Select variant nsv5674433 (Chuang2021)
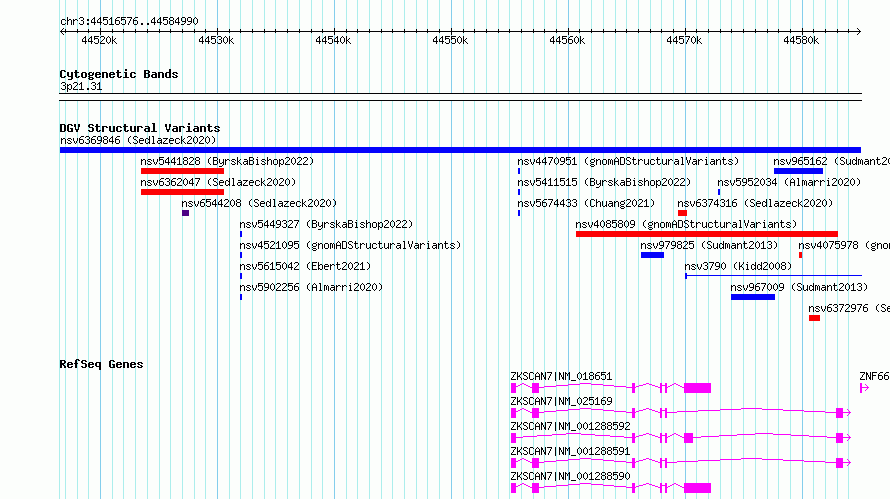This screenshot has width=890, height=499. click(x=586, y=203)
